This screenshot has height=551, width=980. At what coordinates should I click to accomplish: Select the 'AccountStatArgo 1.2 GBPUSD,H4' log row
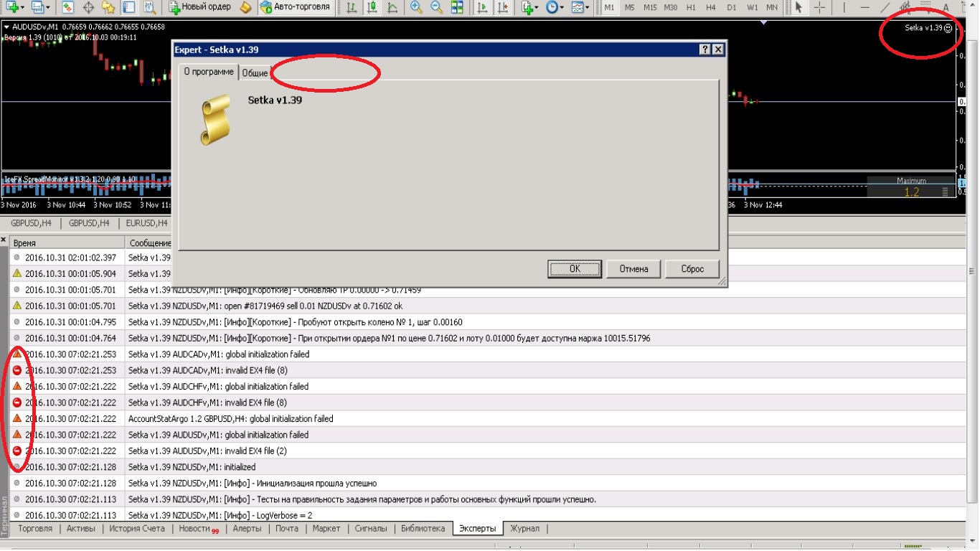[488, 418]
